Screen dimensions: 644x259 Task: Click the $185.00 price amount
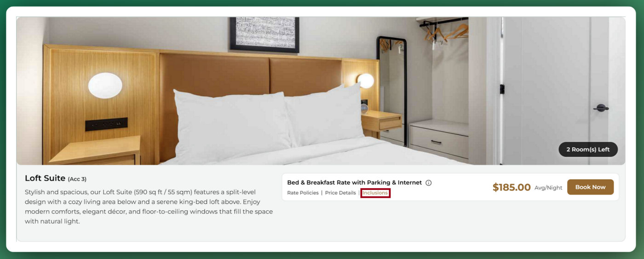click(x=512, y=187)
